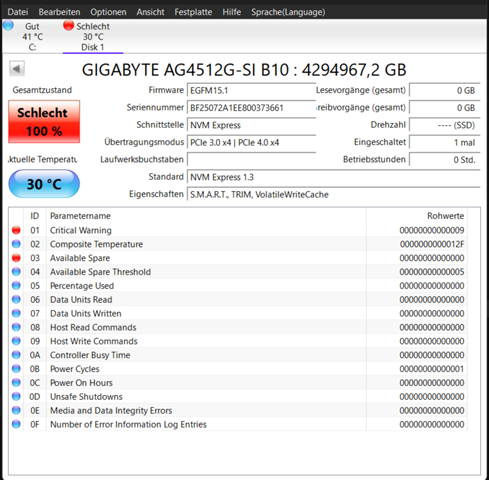Click the serial number field BF25072A1EE800373661

251,108
